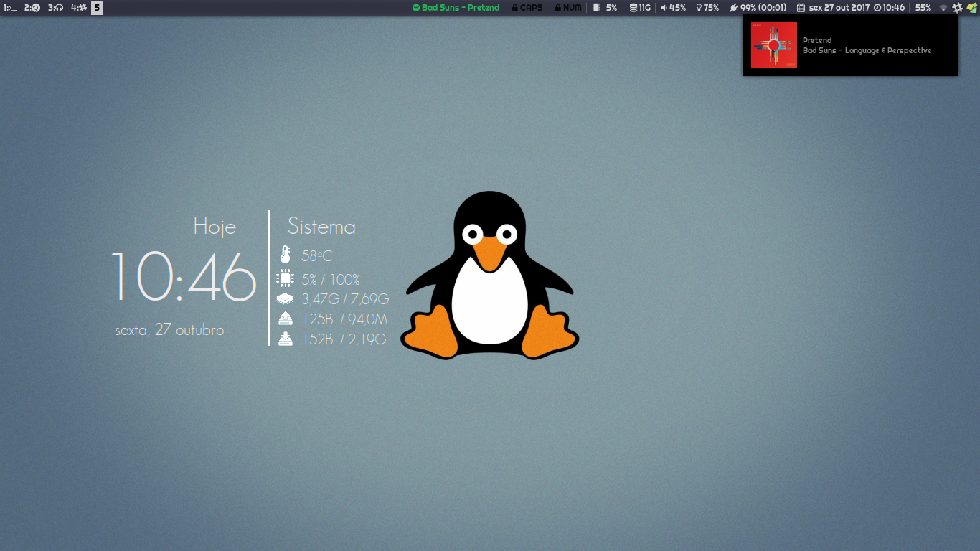
Task: Click the 55% status in top bar
Action: (x=923, y=8)
